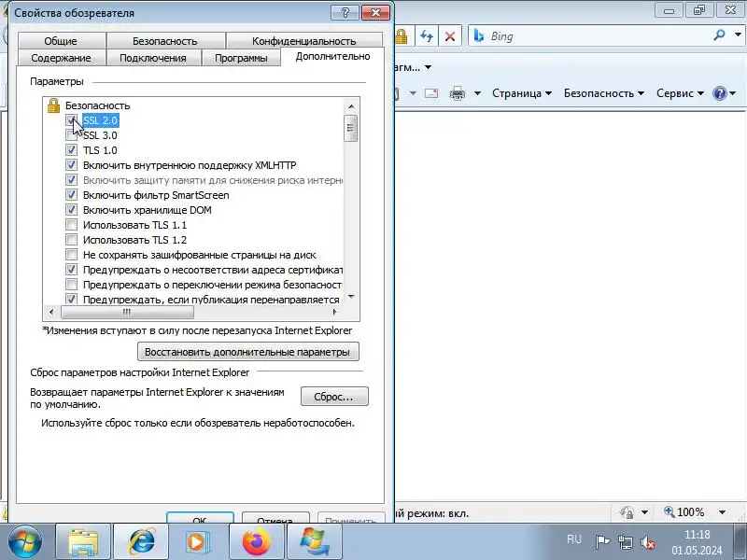
Task: Click the settings list scroll left arrow
Action: coord(51,312)
